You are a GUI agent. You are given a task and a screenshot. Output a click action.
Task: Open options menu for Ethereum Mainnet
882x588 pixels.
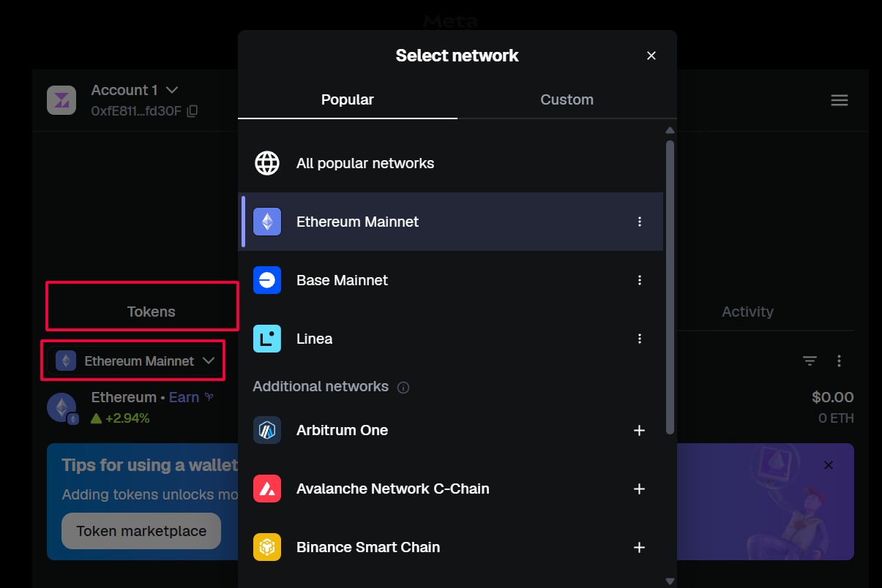tap(640, 222)
